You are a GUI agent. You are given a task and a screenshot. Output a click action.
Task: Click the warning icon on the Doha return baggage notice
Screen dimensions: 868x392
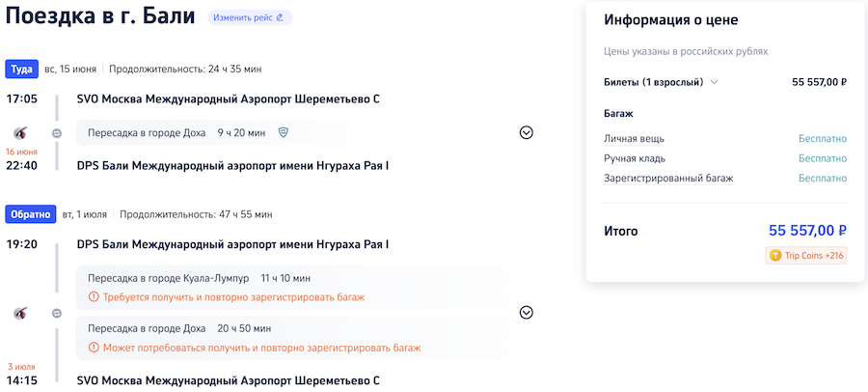click(x=94, y=348)
